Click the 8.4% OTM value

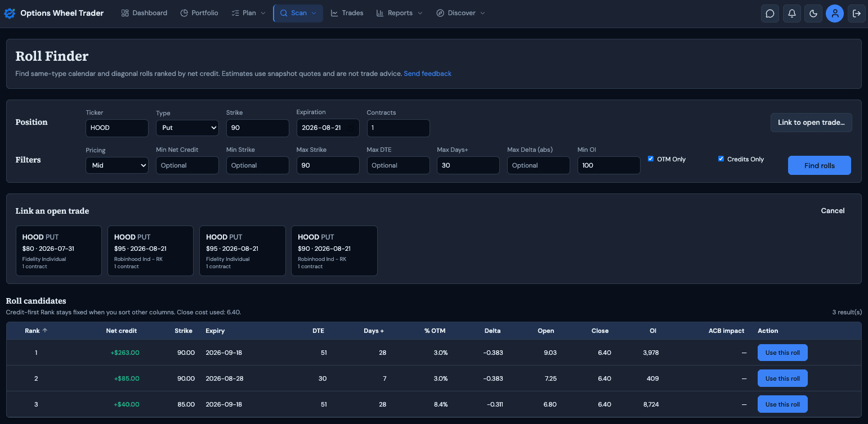tap(440, 404)
